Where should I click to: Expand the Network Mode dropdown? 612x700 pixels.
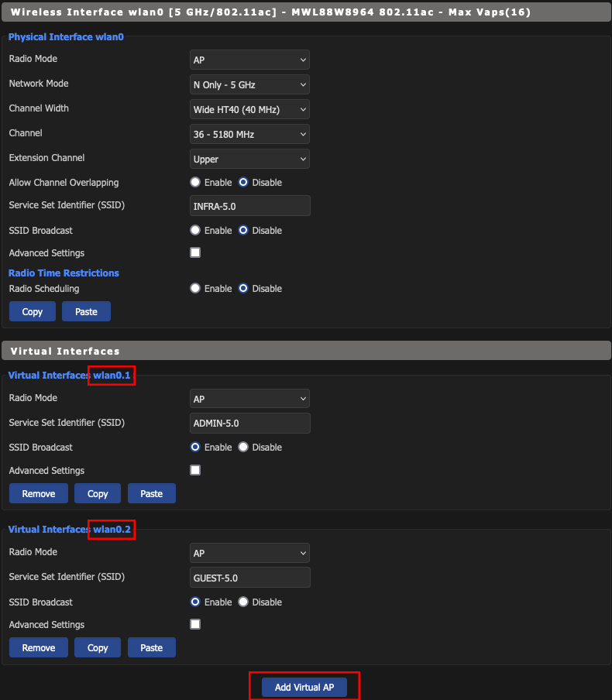coord(249,84)
